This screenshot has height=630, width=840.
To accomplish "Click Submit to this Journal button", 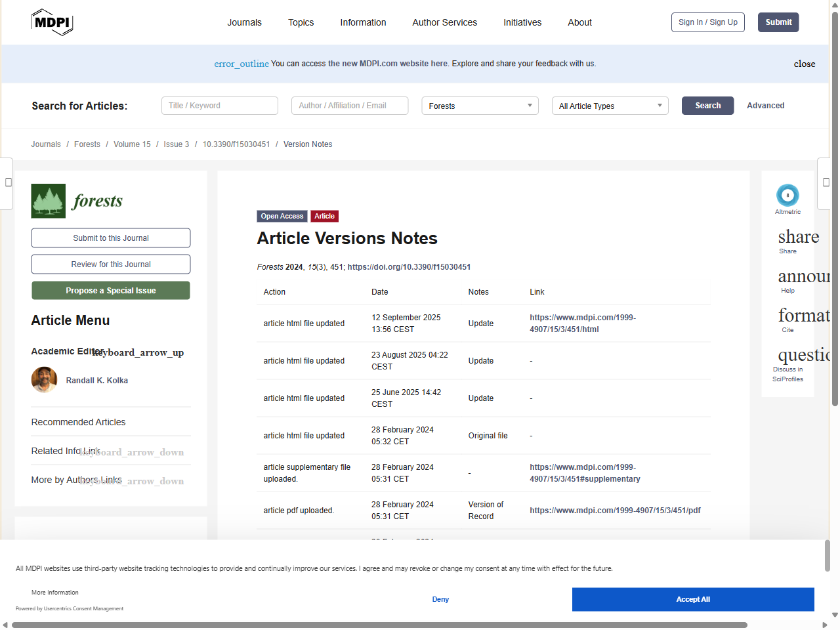I will 111,238.
